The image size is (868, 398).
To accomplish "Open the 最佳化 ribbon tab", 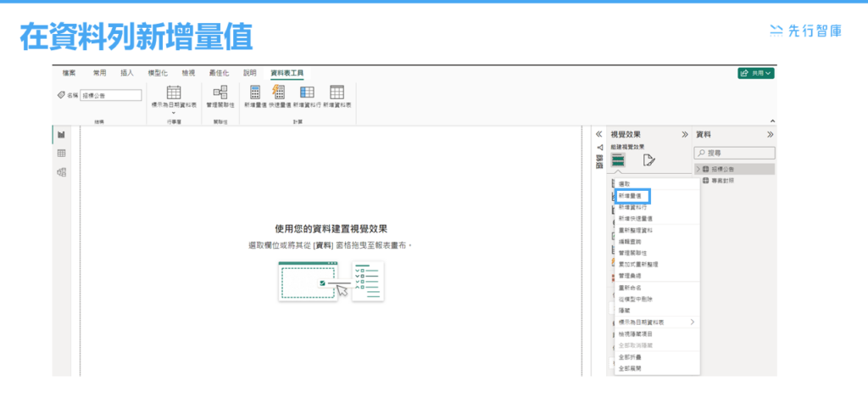I will click(220, 73).
